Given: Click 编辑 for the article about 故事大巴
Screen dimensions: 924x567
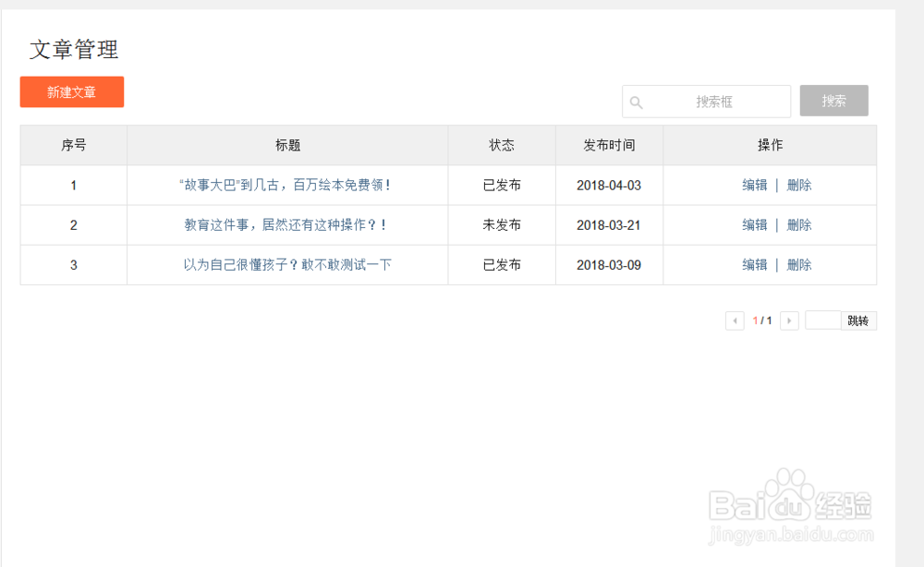Looking at the screenshot, I should [754, 185].
